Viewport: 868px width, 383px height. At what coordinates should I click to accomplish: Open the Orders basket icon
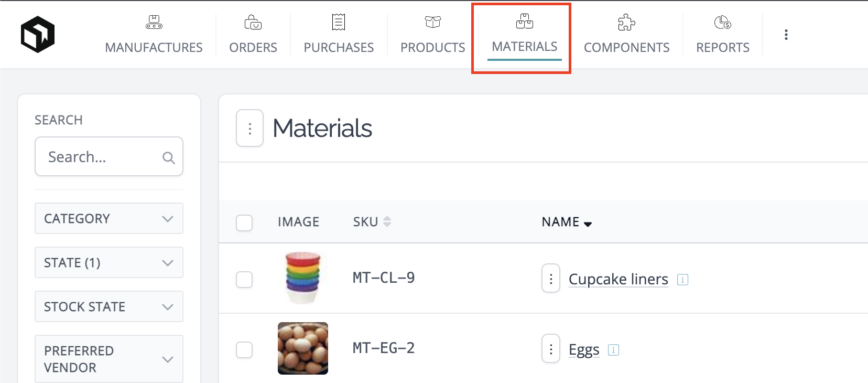click(x=253, y=22)
